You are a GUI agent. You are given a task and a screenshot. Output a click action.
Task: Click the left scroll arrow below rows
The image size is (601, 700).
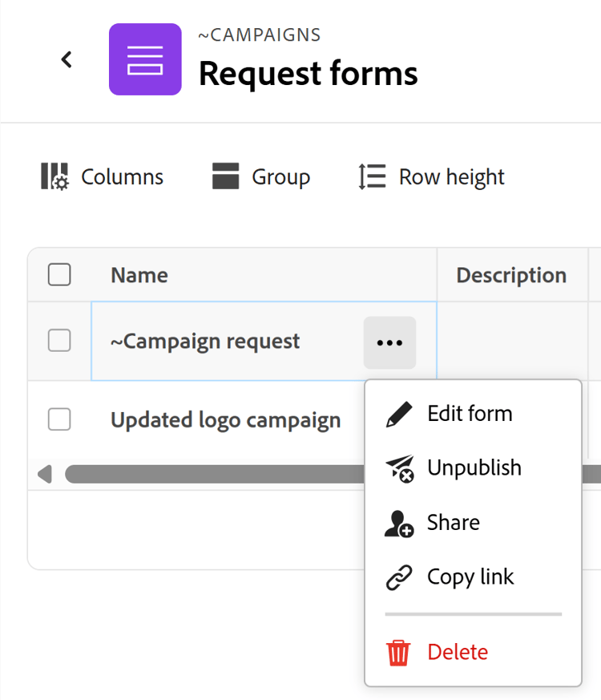45,473
